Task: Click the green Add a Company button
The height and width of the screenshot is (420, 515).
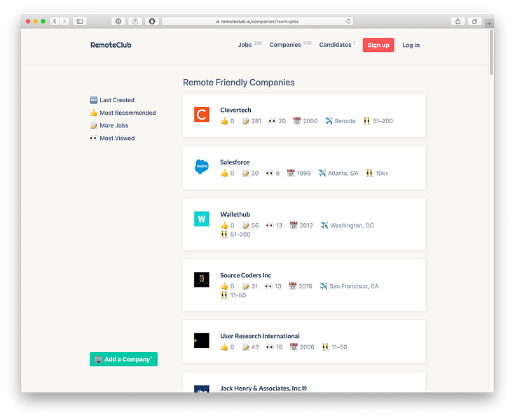Action: click(123, 359)
